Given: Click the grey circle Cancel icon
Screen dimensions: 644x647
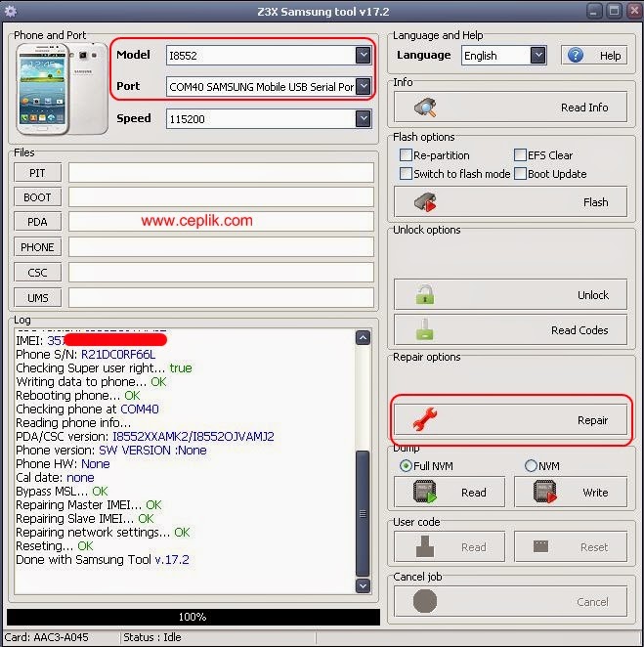Looking at the screenshot, I should [425, 601].
